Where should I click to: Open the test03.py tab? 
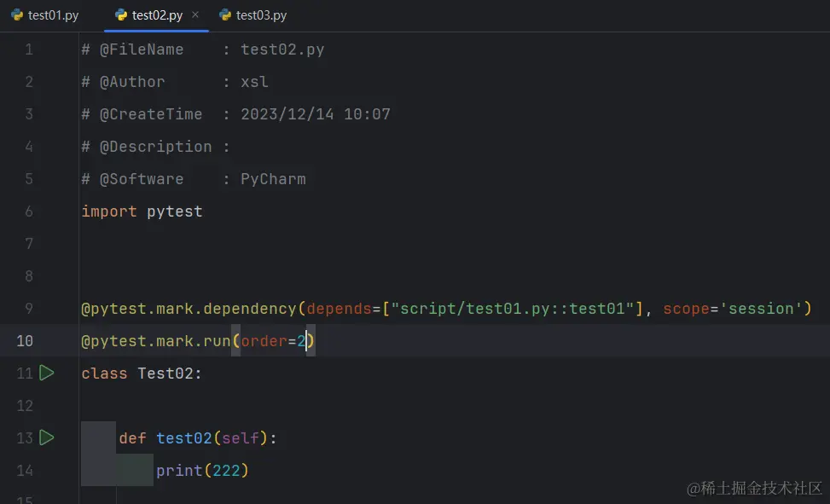pos(253,15)
